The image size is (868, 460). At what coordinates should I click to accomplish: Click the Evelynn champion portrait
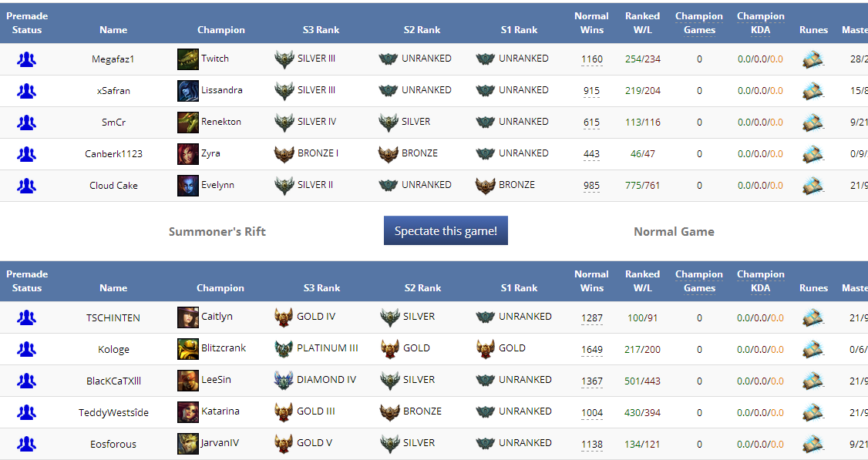[x=187, y=186]
